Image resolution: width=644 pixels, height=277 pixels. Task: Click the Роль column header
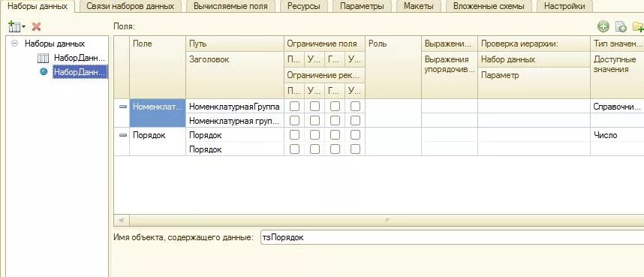[x=393, y=68]
